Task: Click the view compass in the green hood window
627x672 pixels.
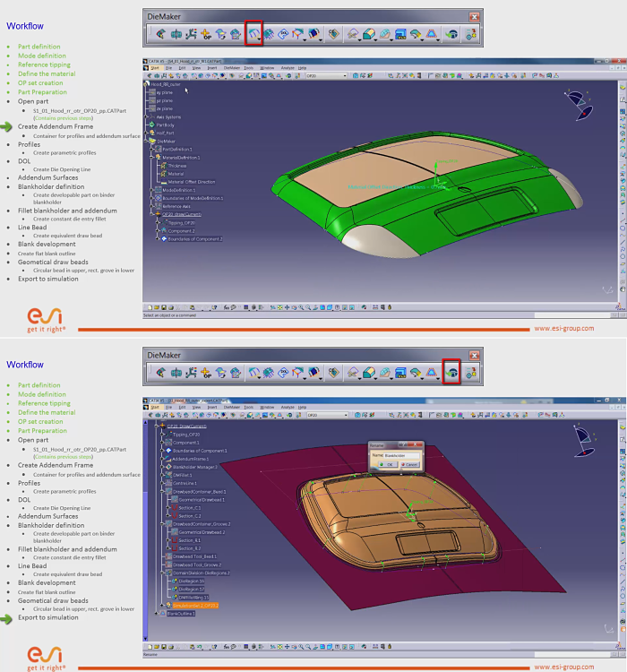Action: [x=580, y=105]
